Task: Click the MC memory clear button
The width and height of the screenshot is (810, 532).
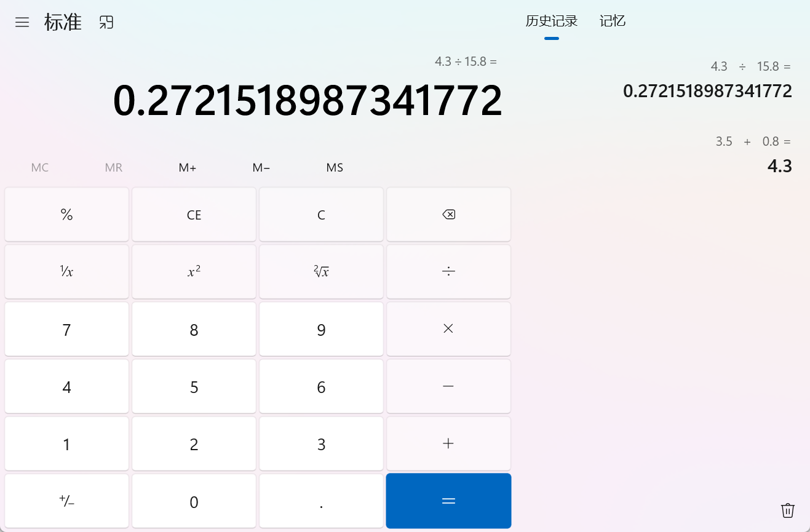Action: click(40, 167)
